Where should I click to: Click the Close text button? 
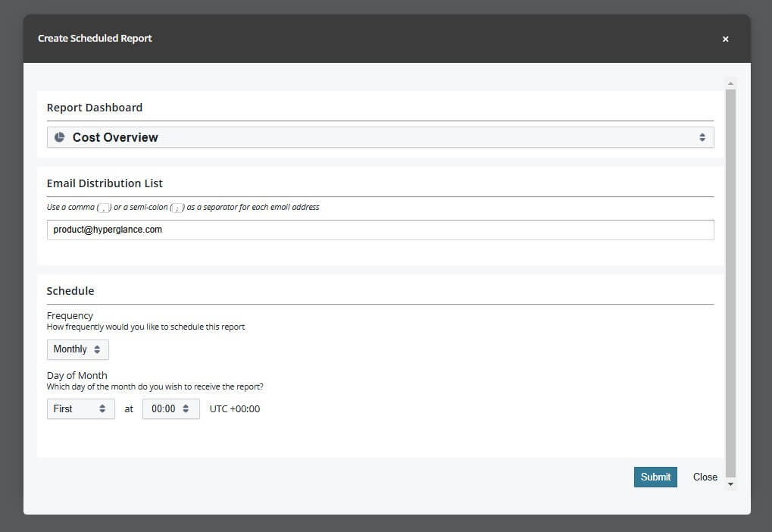click(x=705, y=477)
